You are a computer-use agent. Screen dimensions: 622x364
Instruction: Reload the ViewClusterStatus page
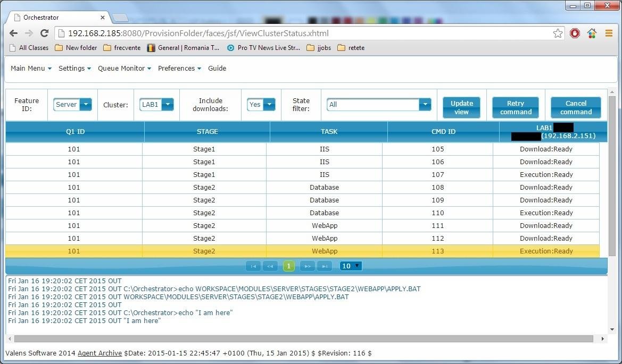[44, 33]
